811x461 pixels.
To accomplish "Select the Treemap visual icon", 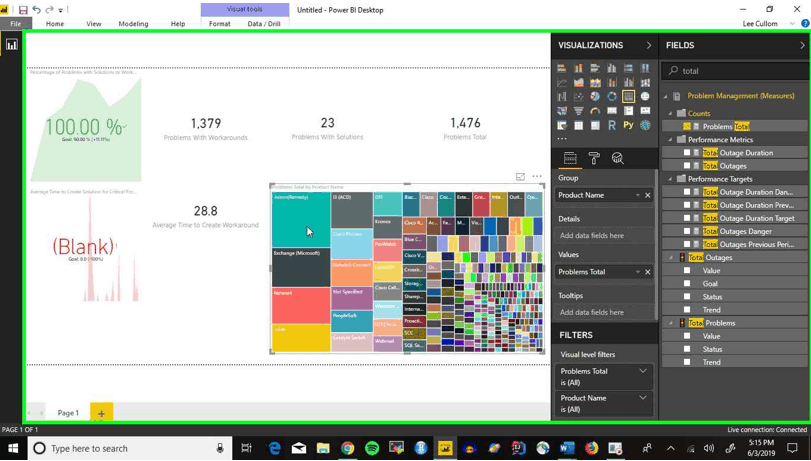I will coord(628,96).
